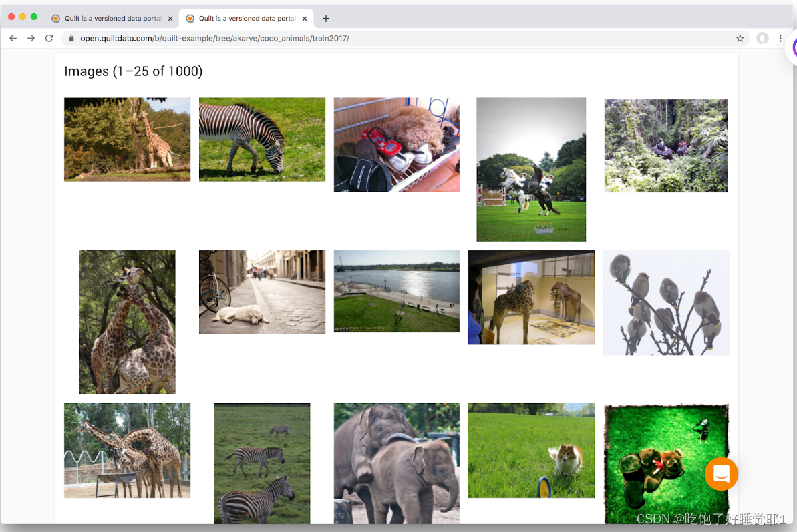Open the two elephants thumbnail
This screenshot has width=797, height=532.
[396, 463]
